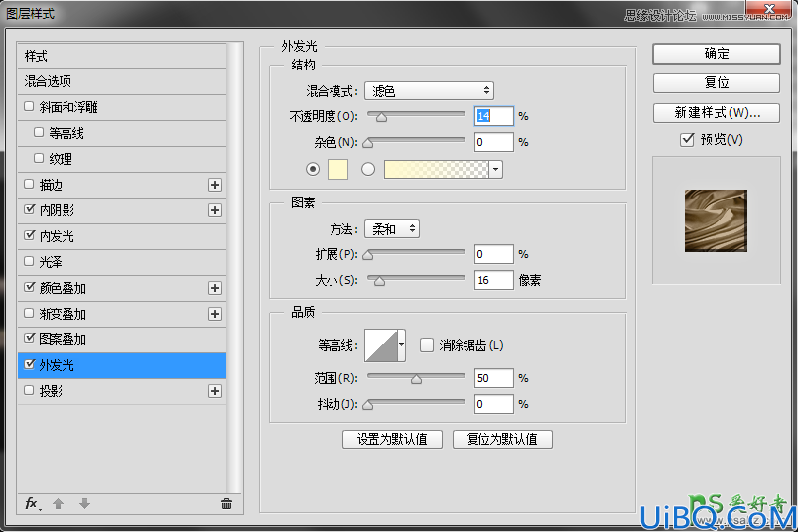Add another 颜色叠加 effect with plus icon
798x532 pixels.
(x=215, y=288)
